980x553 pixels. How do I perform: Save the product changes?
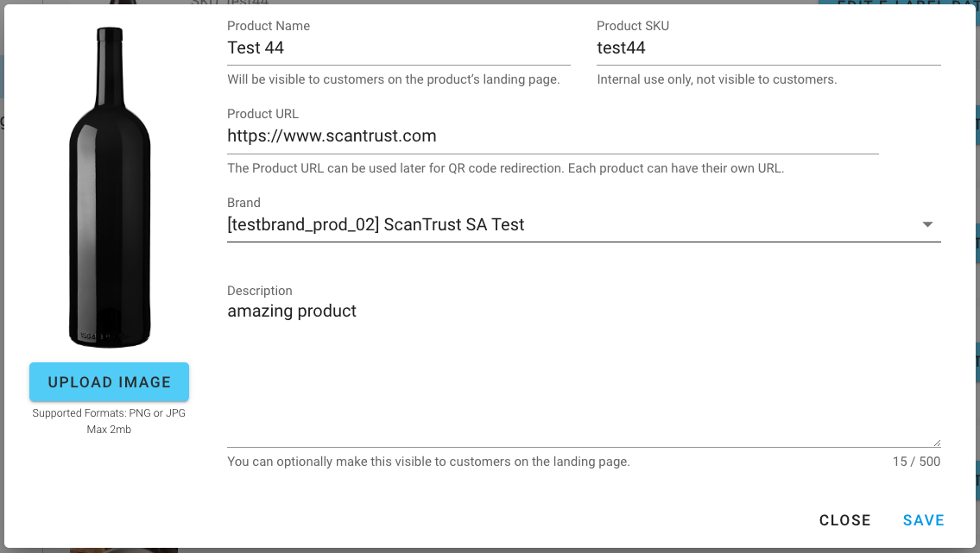tap(923, 520)
